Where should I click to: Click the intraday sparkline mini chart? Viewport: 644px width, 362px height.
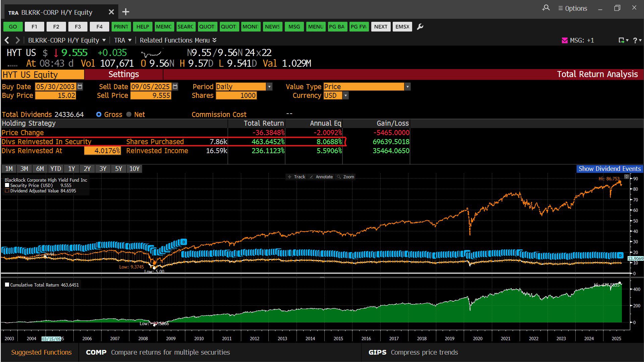[151, 53]
